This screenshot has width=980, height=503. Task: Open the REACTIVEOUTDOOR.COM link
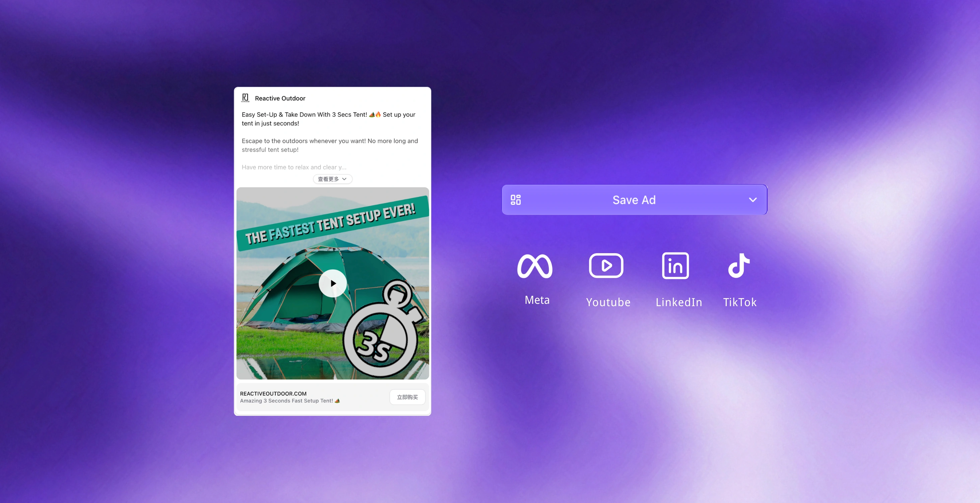tap(273, 393)
